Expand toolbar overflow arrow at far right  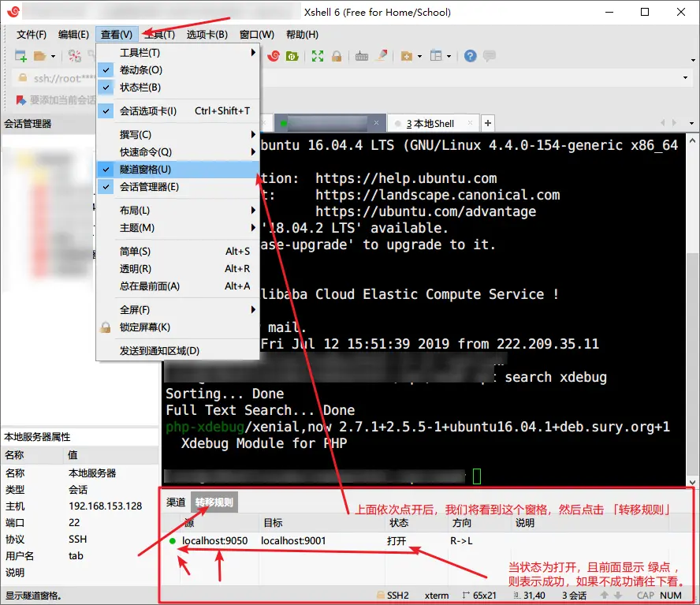tap(693, 60)
